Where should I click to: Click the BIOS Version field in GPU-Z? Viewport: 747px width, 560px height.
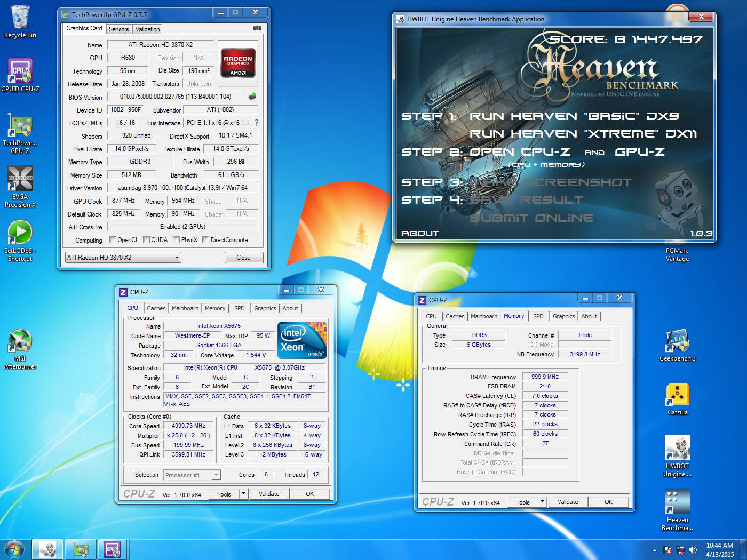click(176, 97)
